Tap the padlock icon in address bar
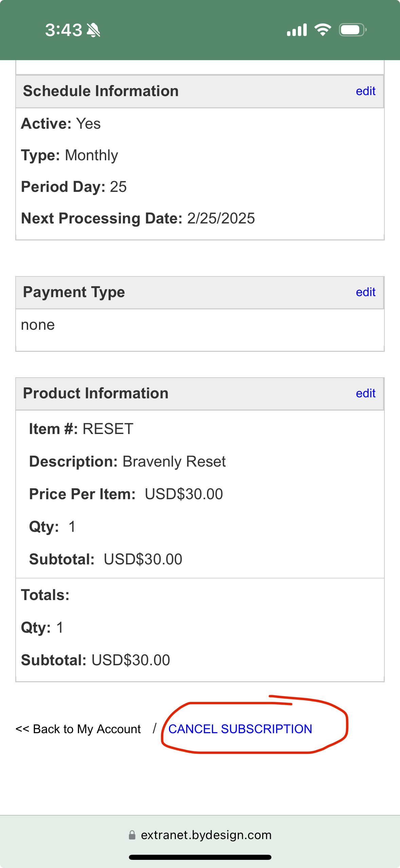400x868 pixels. (x=132, y=835)
